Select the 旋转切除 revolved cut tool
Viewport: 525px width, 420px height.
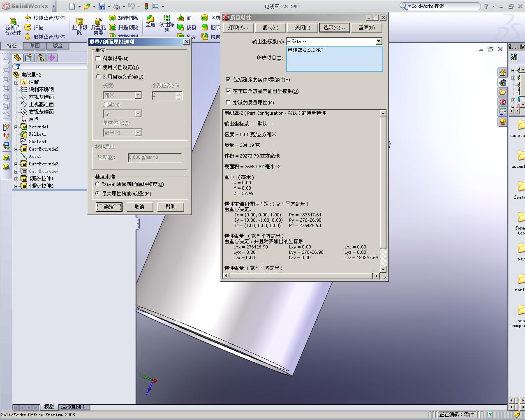123,18
